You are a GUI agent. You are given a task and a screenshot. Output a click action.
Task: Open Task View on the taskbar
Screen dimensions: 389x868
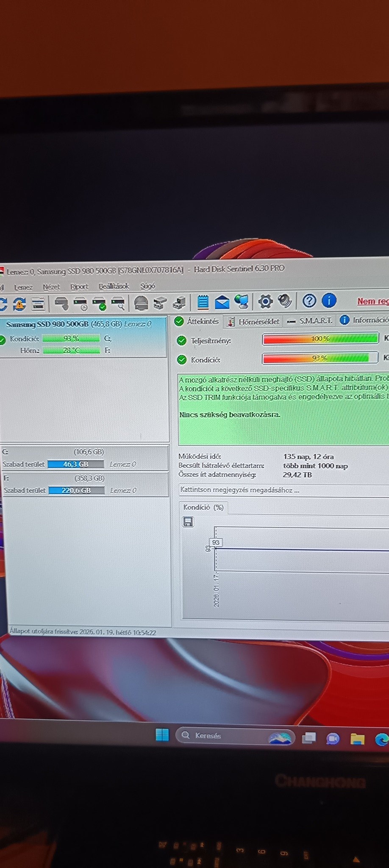pos(309,738)
